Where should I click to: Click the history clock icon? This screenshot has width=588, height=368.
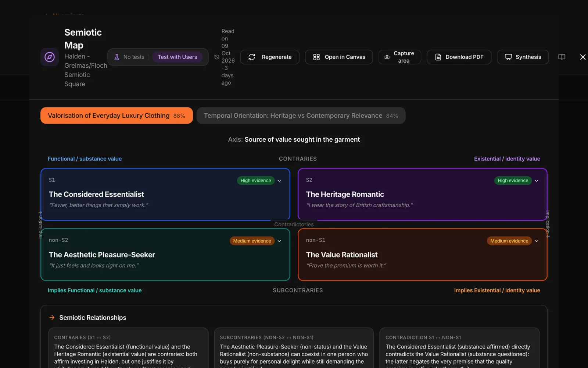click(217, 57)
